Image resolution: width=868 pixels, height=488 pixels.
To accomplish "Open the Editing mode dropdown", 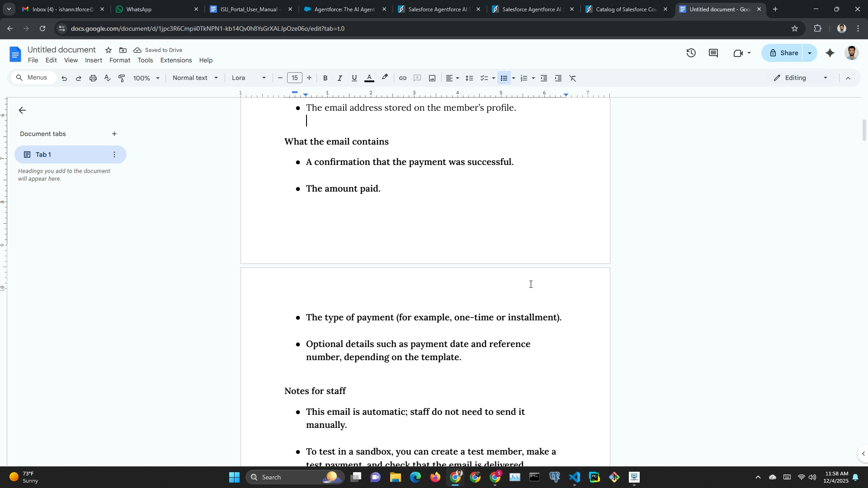I will [801, 78].
